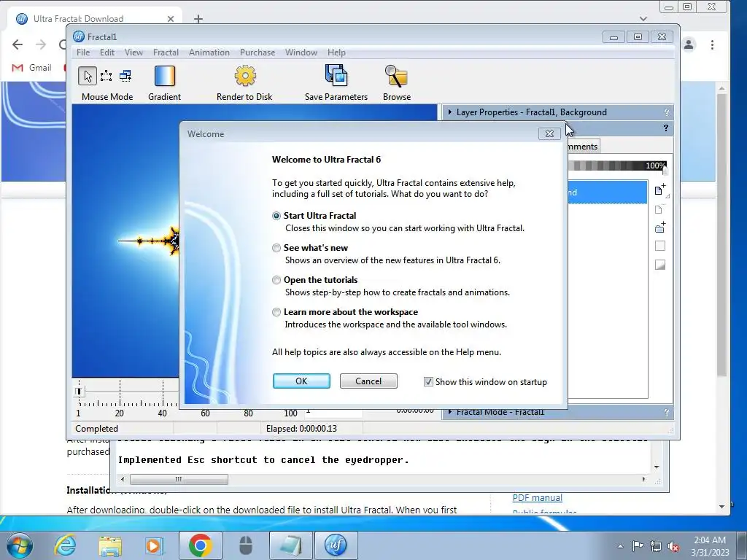Open the Window menu

(301, 52)
